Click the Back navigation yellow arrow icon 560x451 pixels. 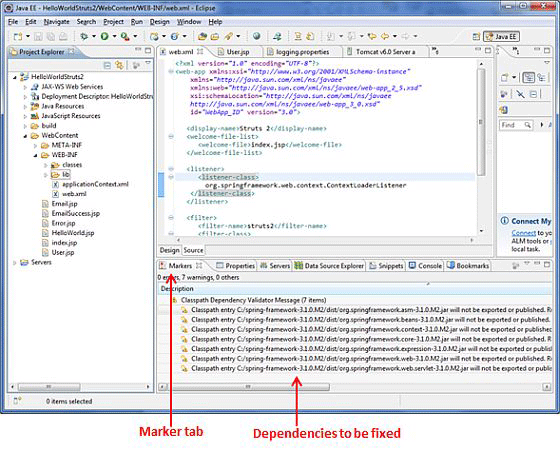(385, 36)
